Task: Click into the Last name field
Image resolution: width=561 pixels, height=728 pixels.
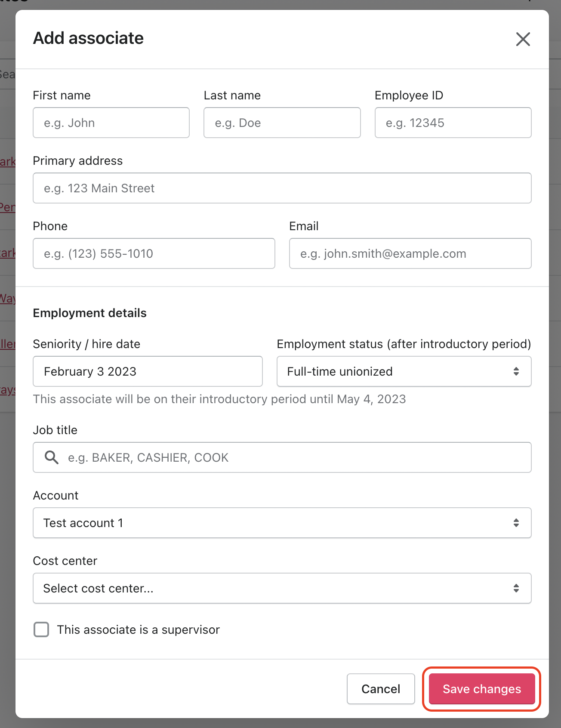Action: pos(282,123)
